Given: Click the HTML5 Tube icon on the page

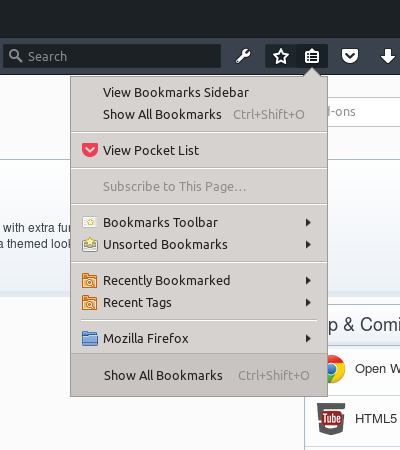Looking at the screenshot, I should coord(331,419).
